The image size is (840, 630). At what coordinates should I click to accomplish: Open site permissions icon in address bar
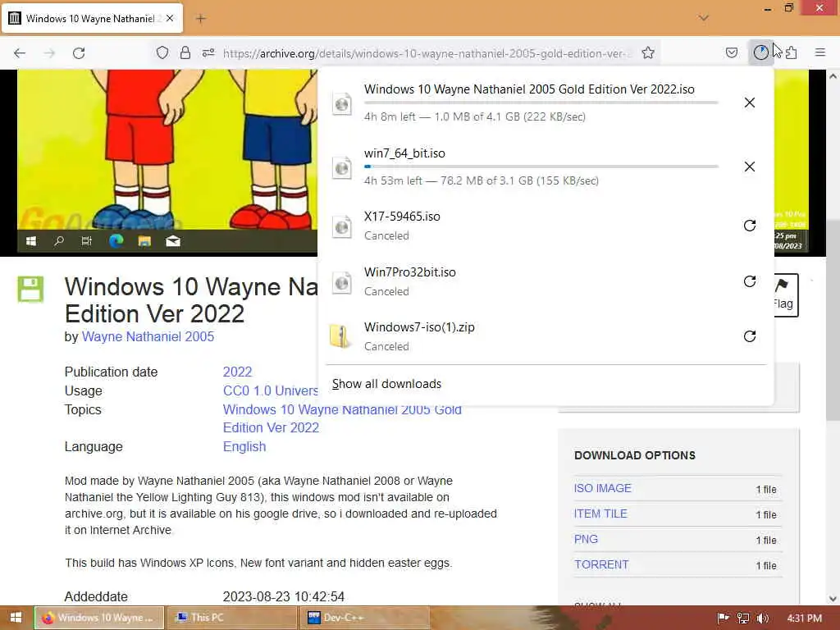tap(208, 52)
